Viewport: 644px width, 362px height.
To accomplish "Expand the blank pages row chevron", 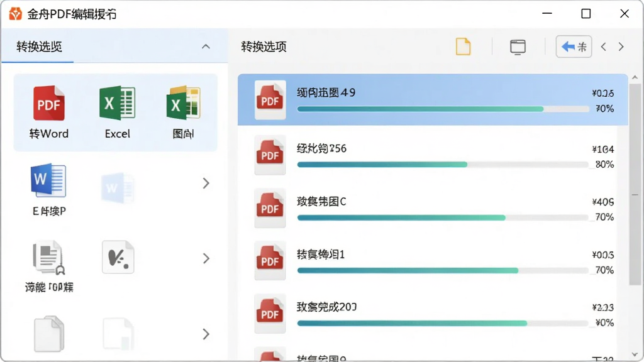I will click(x=206, y=334).
